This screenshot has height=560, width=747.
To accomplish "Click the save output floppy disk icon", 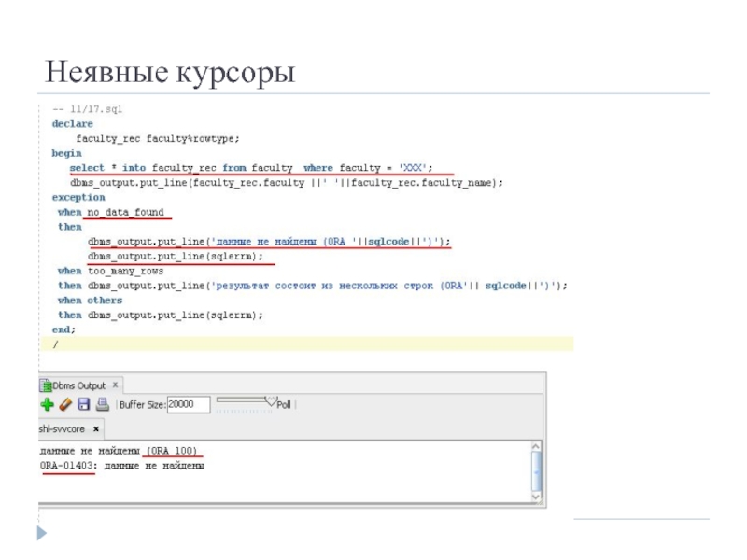I will point(84,404).
